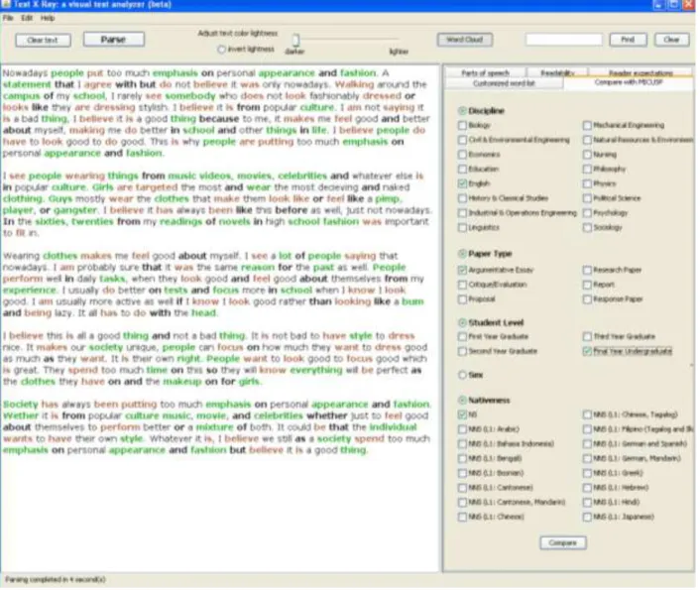Check NNS (L1: Bahasa Indonesia)
The height and width of the screenshot is (590, 700).
(462, 444)
